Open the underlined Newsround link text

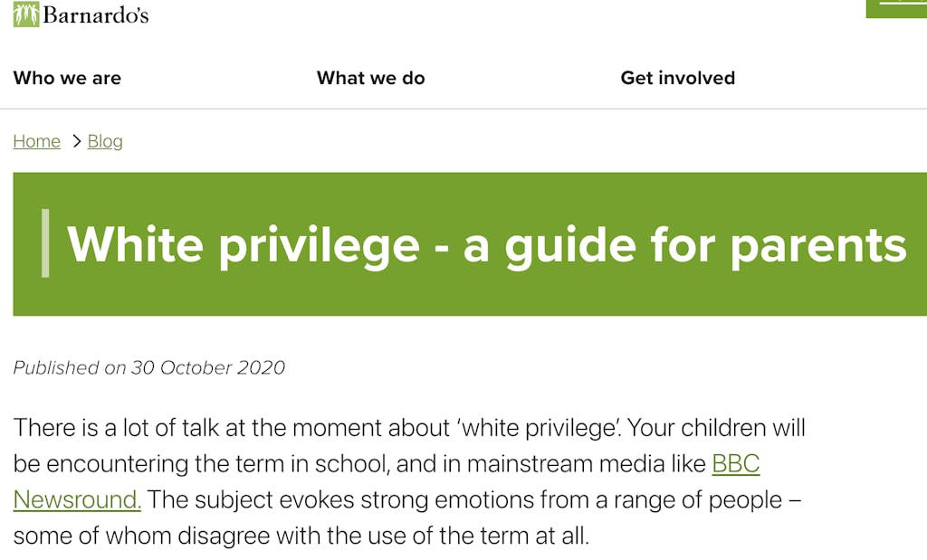pos(77,499)
